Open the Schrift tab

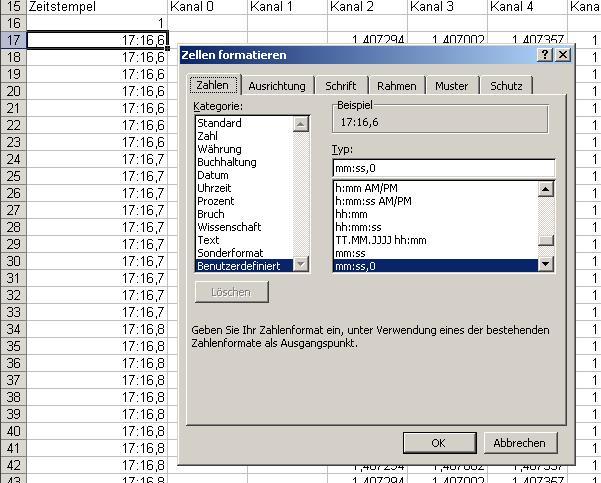pyautogui.click(x=340, y=86)
